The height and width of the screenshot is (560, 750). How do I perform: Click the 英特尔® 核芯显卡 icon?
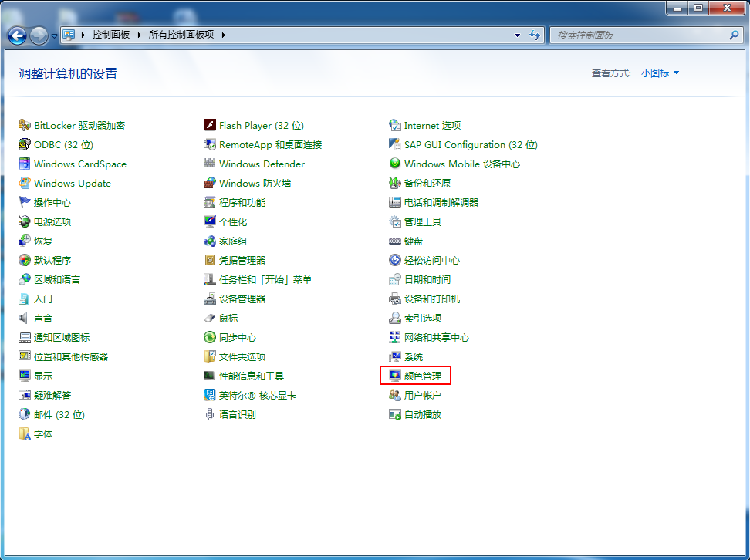click(x=210, y=395)
